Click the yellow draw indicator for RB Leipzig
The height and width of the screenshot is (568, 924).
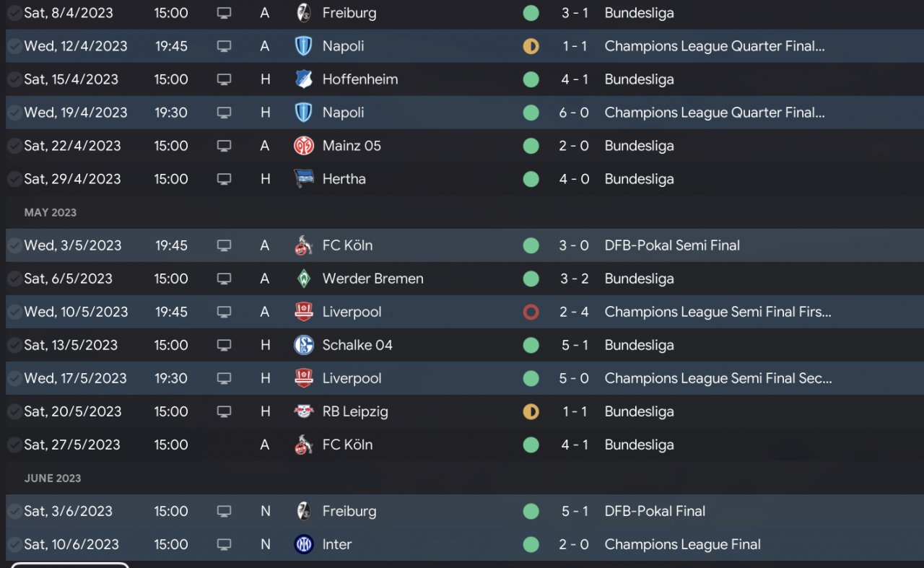tap(531, 411)
